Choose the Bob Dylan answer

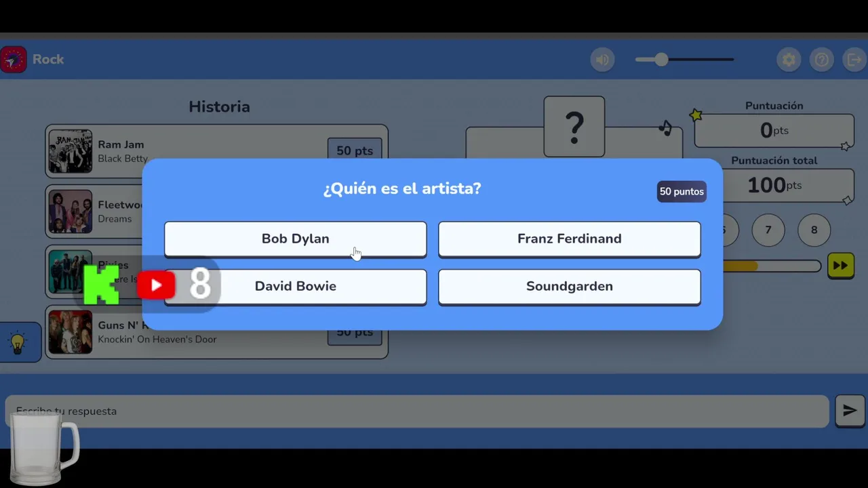tap(295, 239)
